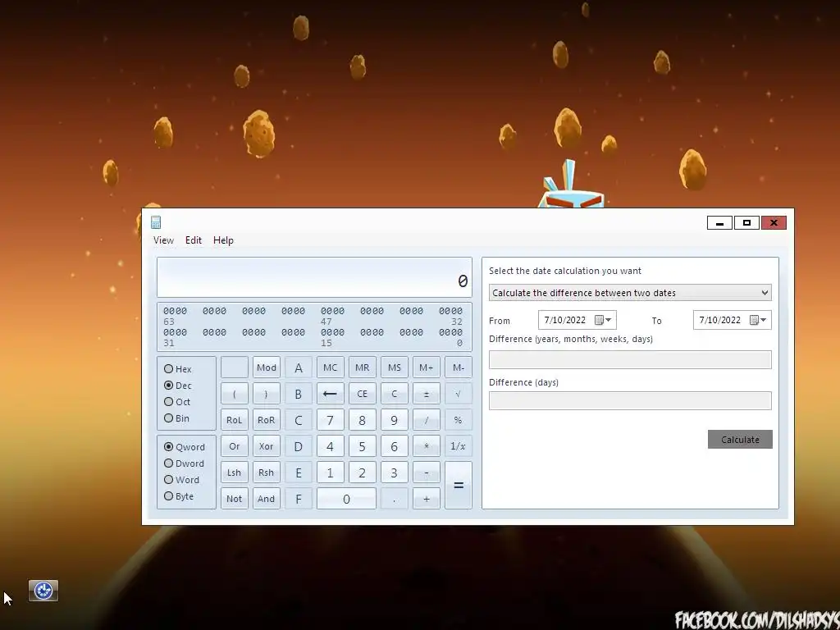Select the Dec radio button

169,386
